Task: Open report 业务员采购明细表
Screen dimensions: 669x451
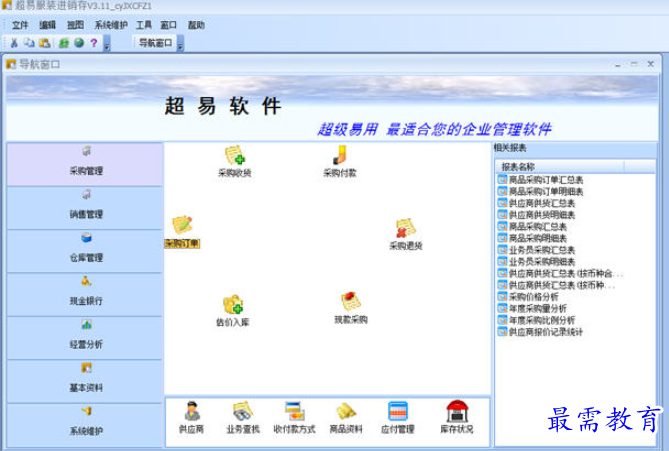Action: click(536, 262)
